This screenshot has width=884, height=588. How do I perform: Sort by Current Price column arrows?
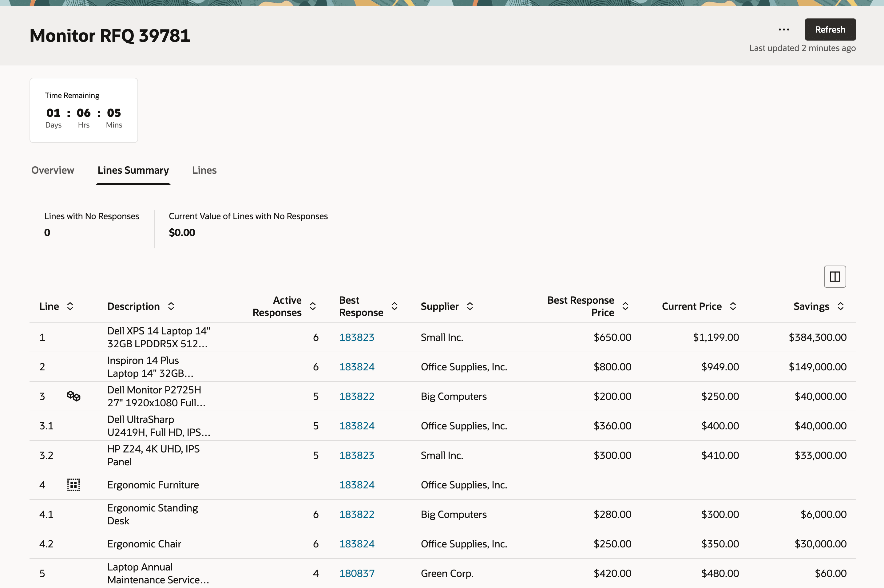coord(733,306)
